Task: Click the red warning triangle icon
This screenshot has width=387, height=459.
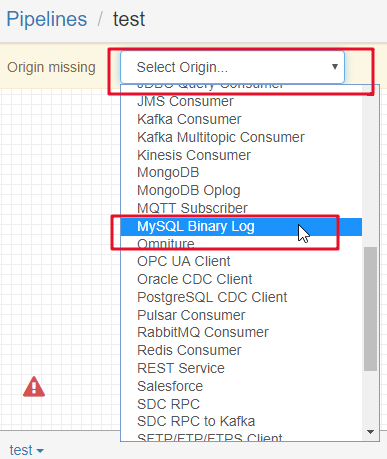Action: (34, 387)
